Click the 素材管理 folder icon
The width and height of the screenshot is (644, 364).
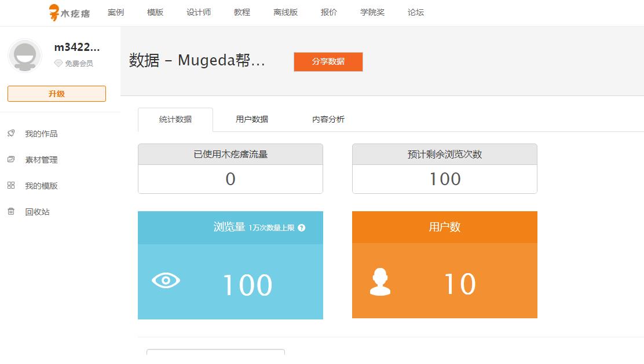click(x=11, y=159)
